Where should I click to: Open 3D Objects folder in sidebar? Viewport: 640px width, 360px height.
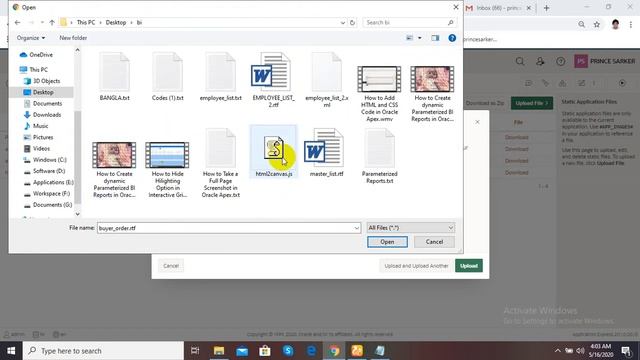(46, 81)
